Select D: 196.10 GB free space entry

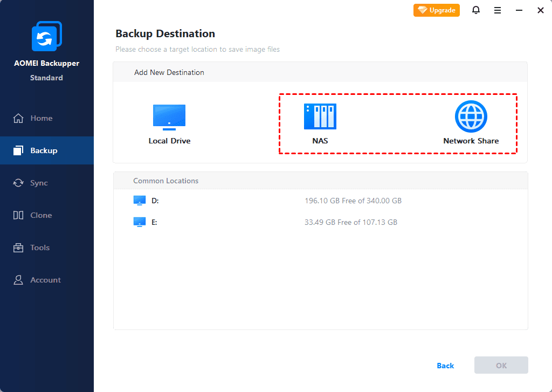(353, 201)
